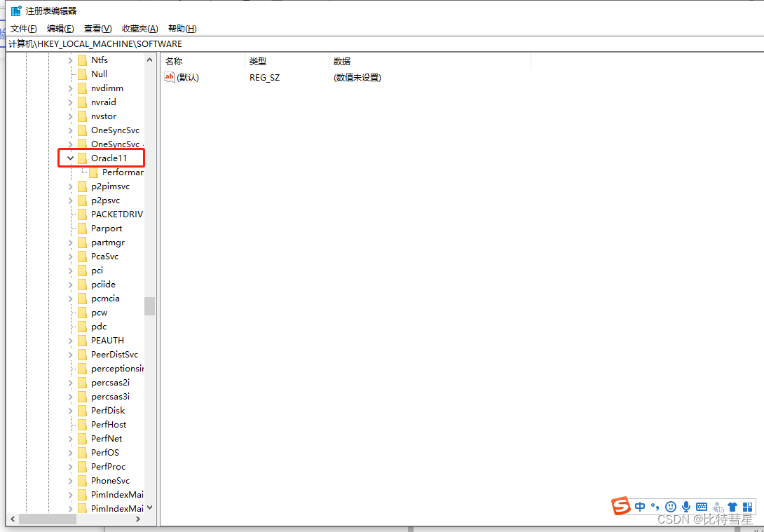This screenshot has width=764, height=532.
Task: Open the 文件(F) menu
Action: [24, 29]
